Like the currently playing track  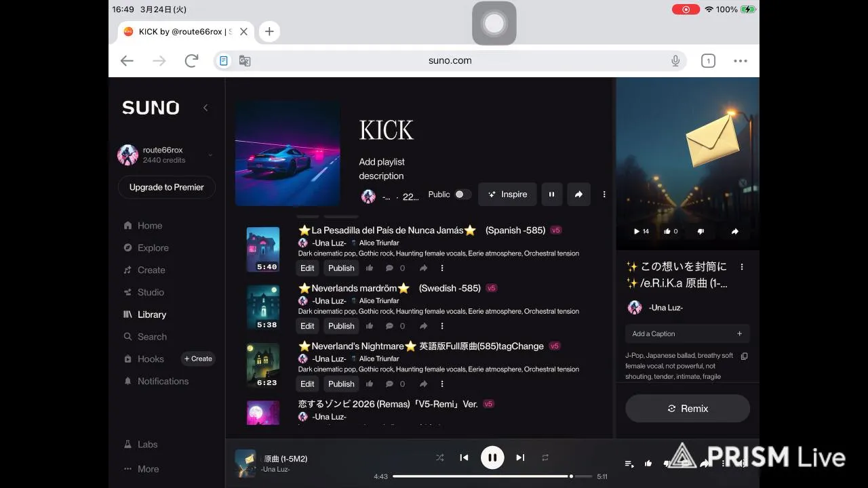(648, 464)
